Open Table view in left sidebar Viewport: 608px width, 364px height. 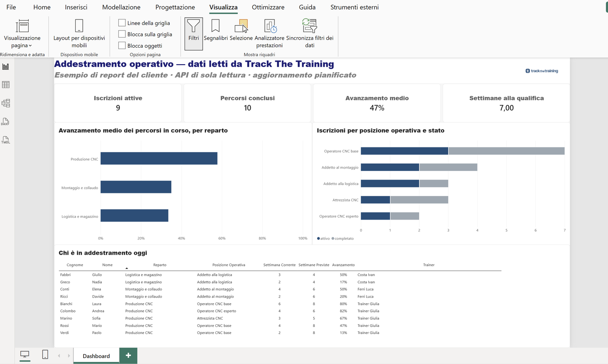(6, 85)
